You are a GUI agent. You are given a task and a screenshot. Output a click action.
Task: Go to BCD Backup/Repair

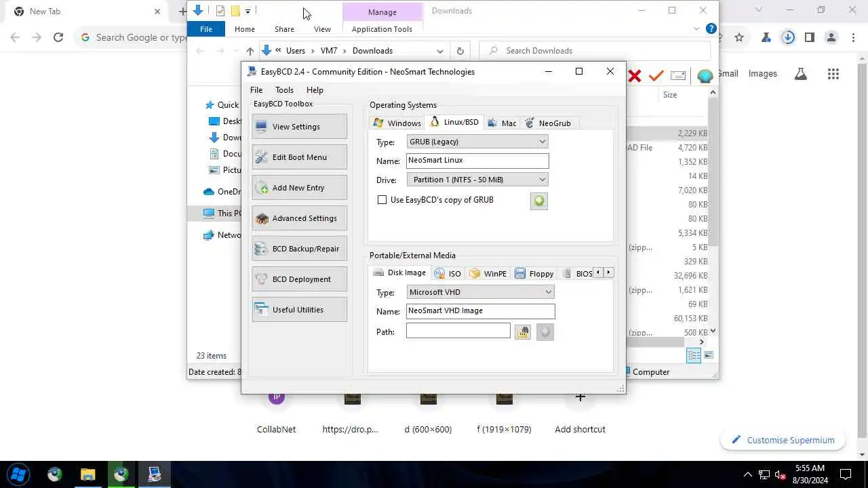click(299, 249)
